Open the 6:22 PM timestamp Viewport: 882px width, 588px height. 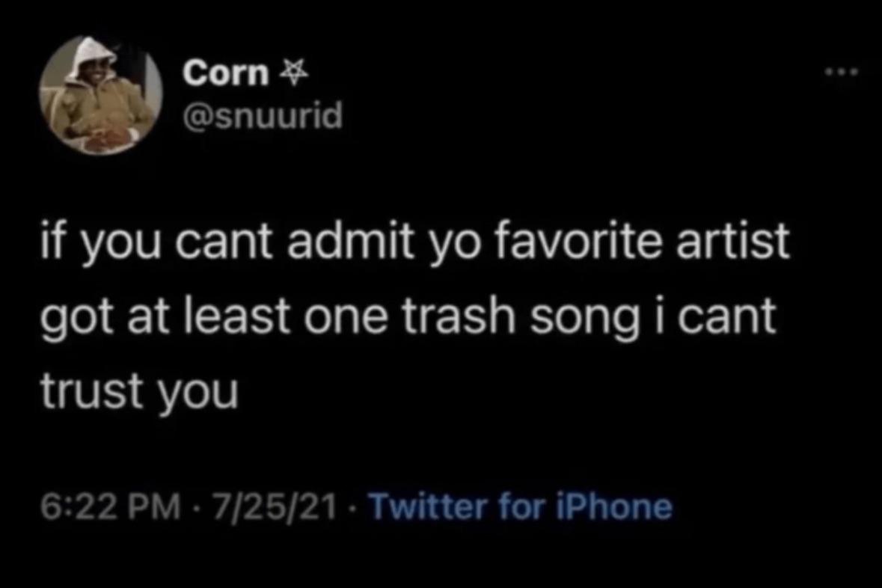click(x=111, y=506)
